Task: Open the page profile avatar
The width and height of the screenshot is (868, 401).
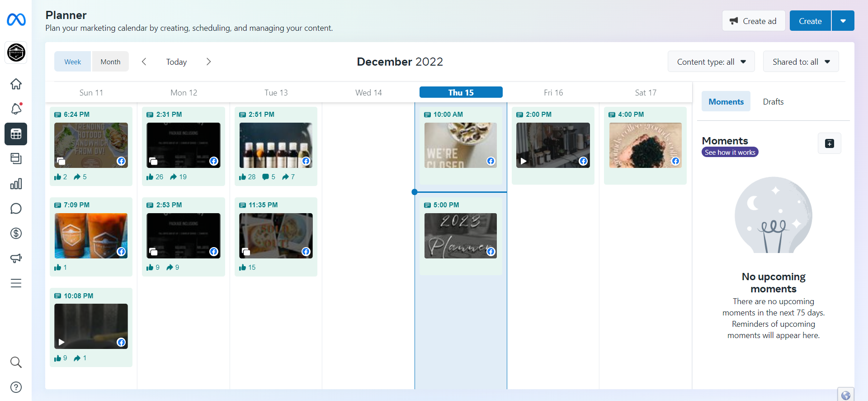Action: 16,53
